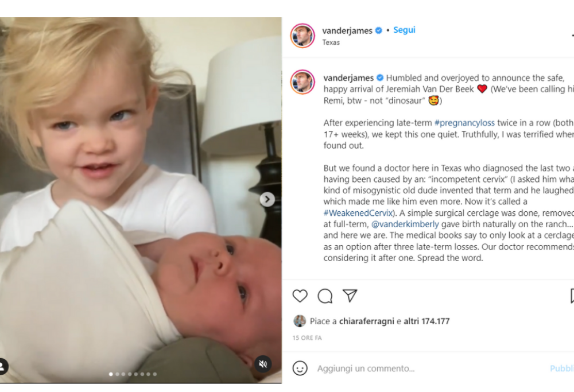The image size is (574, 392).
Task: View the altri 174.177 likes list
Action: click(x=426, y=321)
